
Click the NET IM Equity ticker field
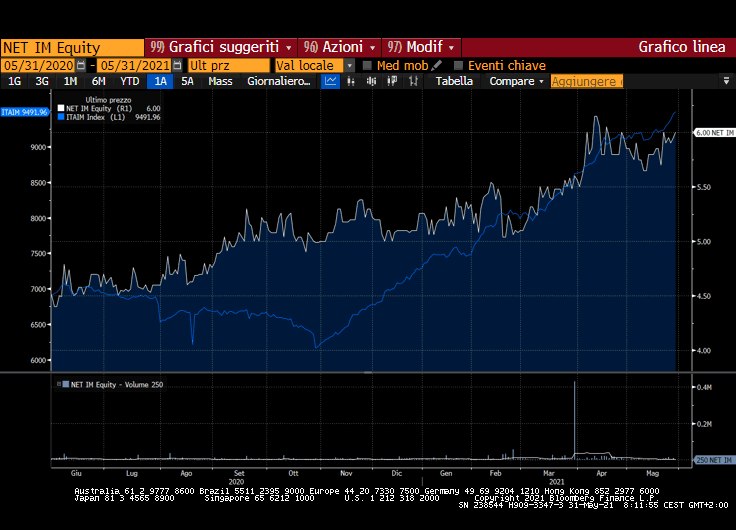[x=72, y=47]
